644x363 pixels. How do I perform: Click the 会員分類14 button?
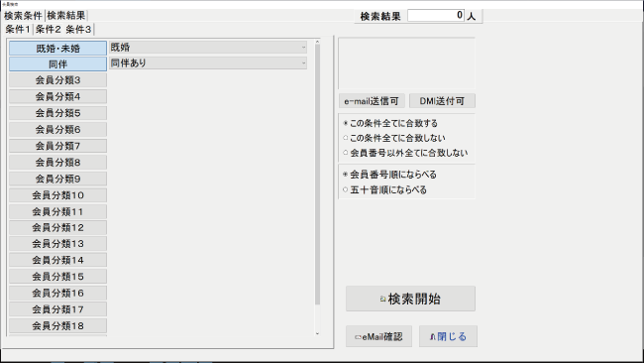[x=57, y=260]
